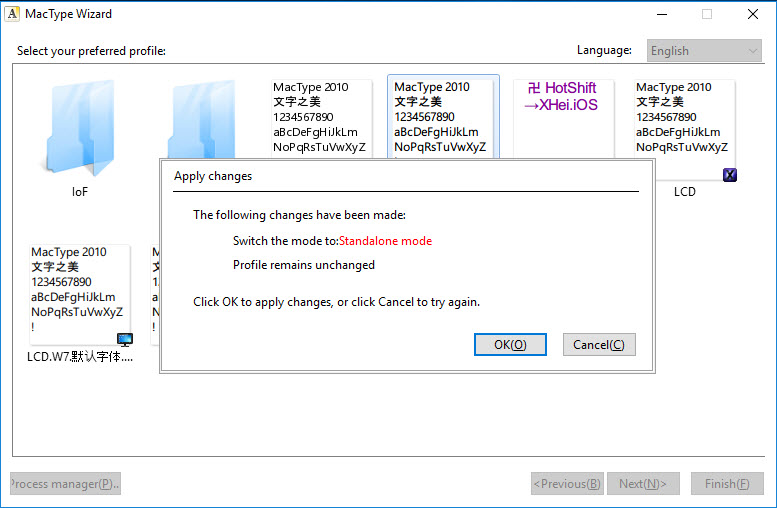This screenshot has width=777, height=508.
Task: Open the Language dropdown
Action: click(x=704, y=51)
